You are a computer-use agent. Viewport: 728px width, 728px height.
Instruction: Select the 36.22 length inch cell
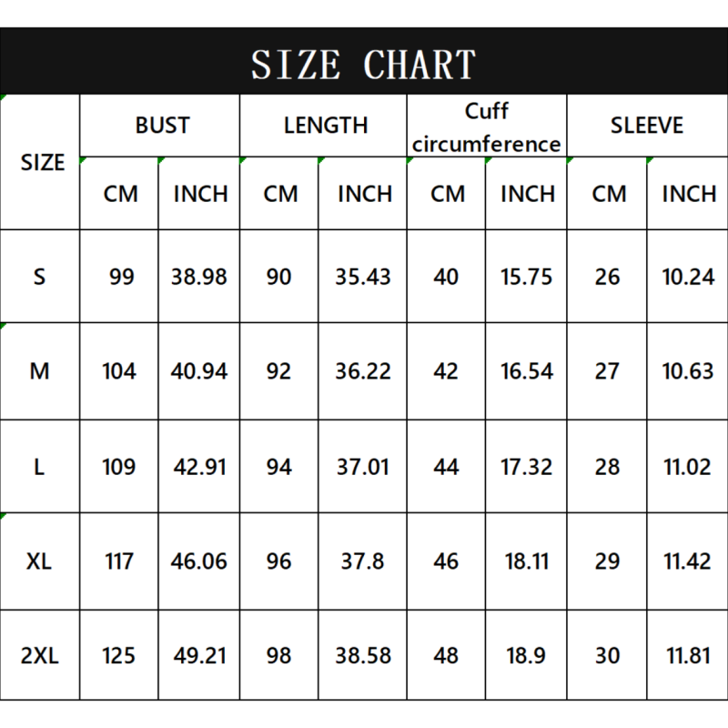point(362,371)
